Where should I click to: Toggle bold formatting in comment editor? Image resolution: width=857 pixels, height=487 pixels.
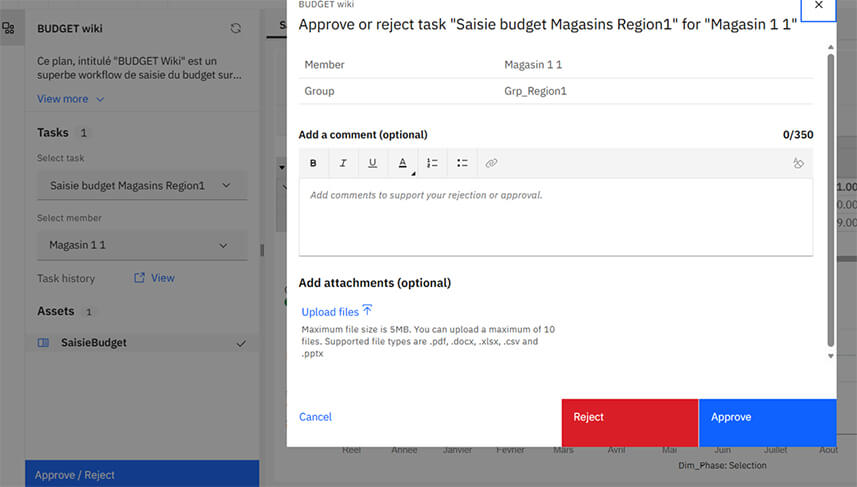tap(313, 163)
